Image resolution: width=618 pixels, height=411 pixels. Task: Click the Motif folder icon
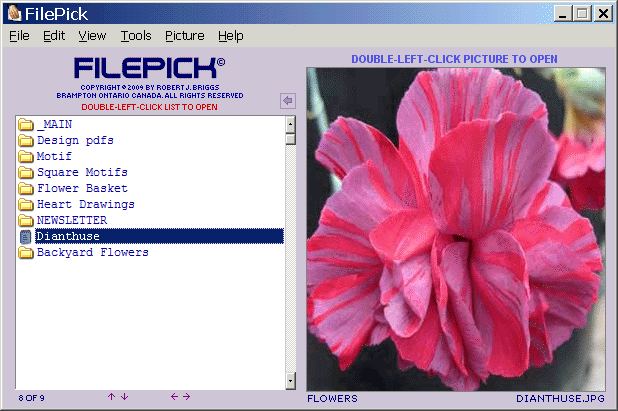coord(26,156)
